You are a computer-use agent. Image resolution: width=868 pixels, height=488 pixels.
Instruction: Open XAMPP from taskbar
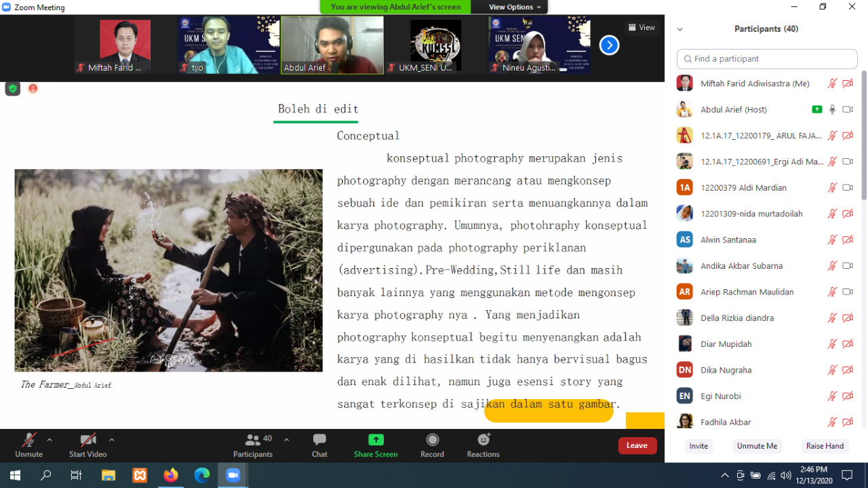140,475
